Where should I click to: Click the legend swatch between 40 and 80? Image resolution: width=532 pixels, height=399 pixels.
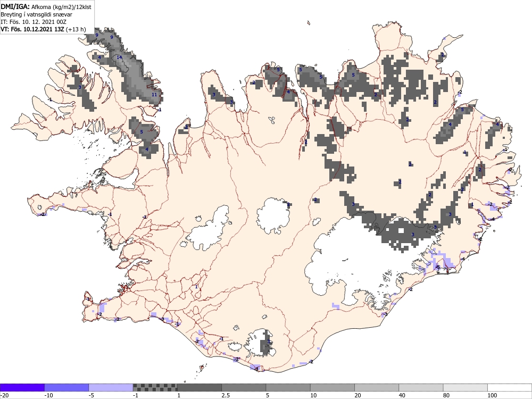tap(421, 387)
